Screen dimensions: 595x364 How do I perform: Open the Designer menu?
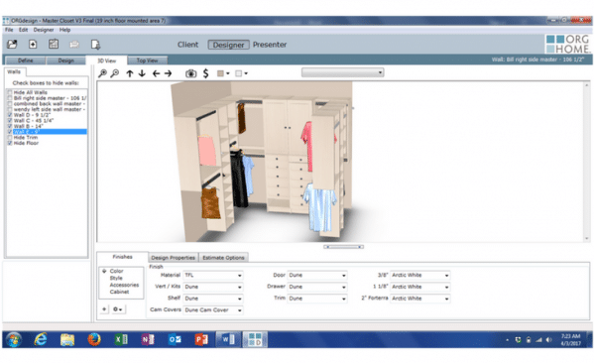tap(44, 30)
